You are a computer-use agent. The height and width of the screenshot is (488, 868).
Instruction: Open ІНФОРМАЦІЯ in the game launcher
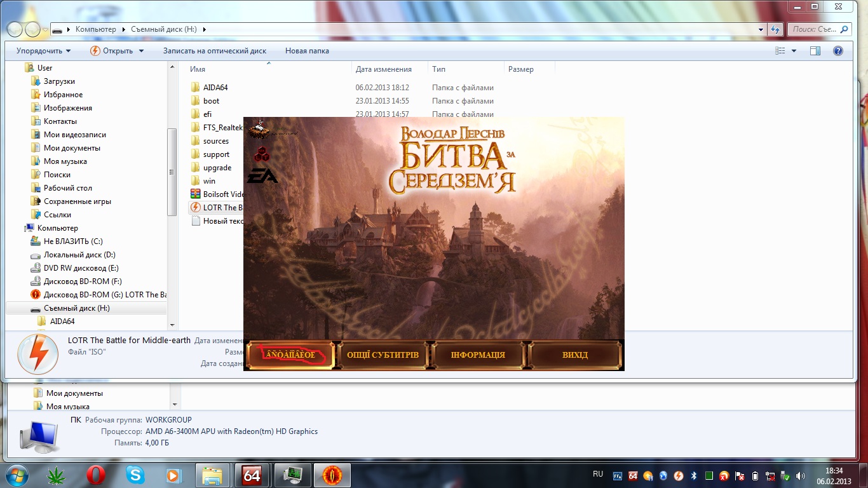[x=478, y=355]
